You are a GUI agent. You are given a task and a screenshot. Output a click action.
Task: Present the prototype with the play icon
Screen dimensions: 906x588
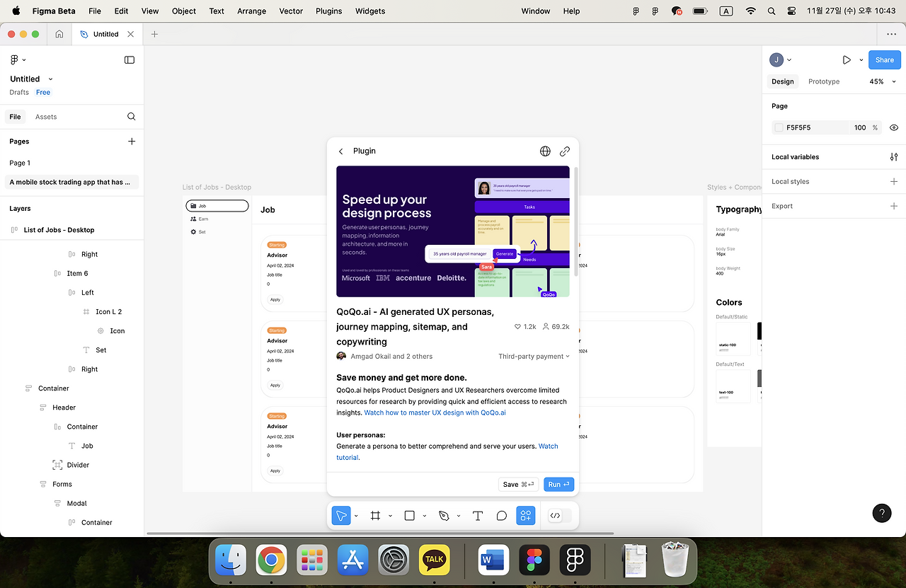tap(847, 60)
